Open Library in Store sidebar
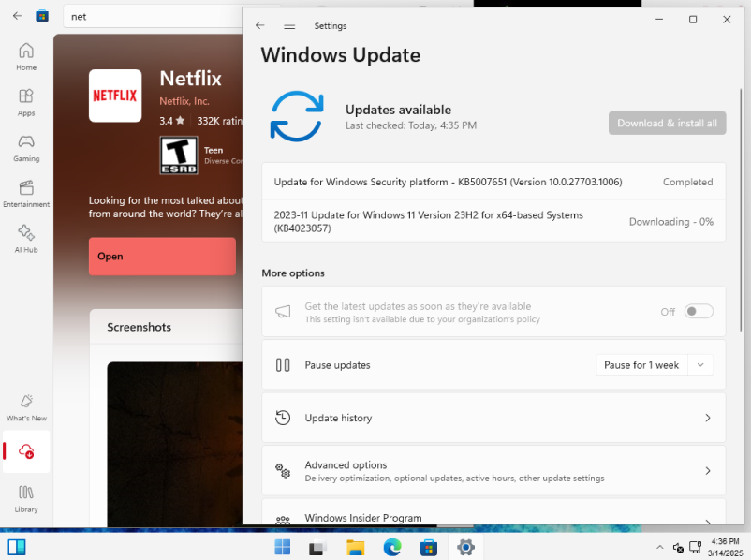 pos(26,499)
